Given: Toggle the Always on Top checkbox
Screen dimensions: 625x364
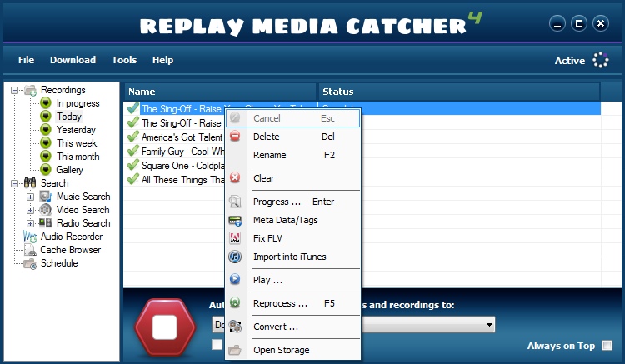Looking at the screenshot, I should [x=607, y=346].
